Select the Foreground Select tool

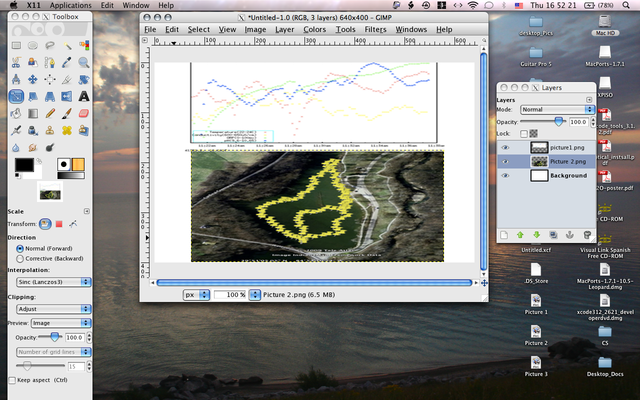pos(33,62)
